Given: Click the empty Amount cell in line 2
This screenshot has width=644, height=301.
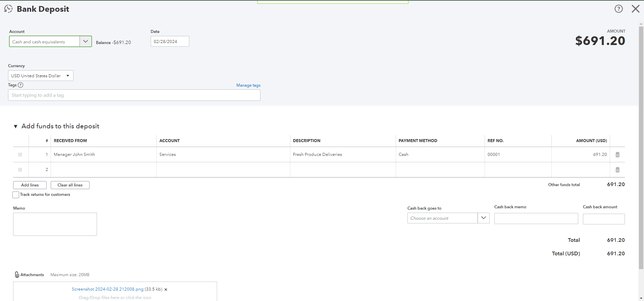Looking at the screenshot, I should tap(581, 170).
